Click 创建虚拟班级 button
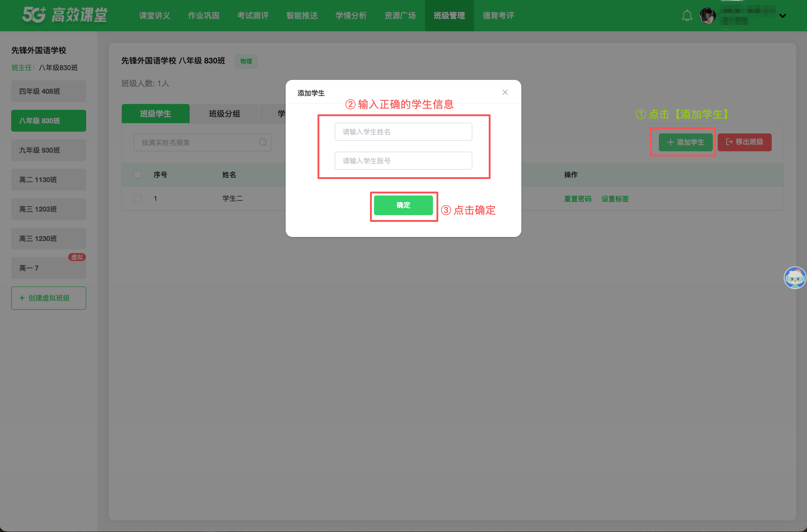Image resolution: width=807 pixels, height=532 pixels. [49, 298]
